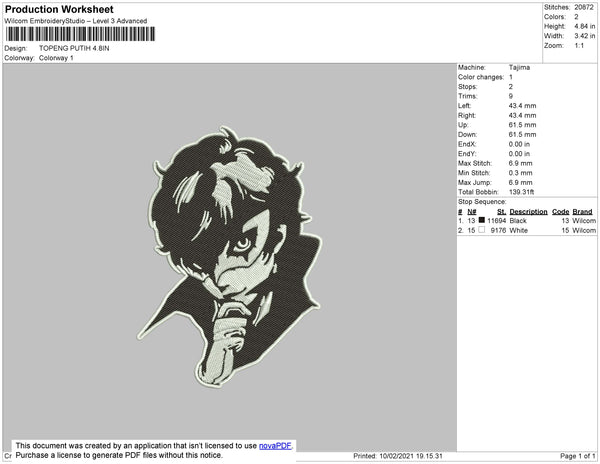Image resolution: width=600 pixels, height=464 pixels.
Task: Click the Max Stitch value
Action: (520, 163)
